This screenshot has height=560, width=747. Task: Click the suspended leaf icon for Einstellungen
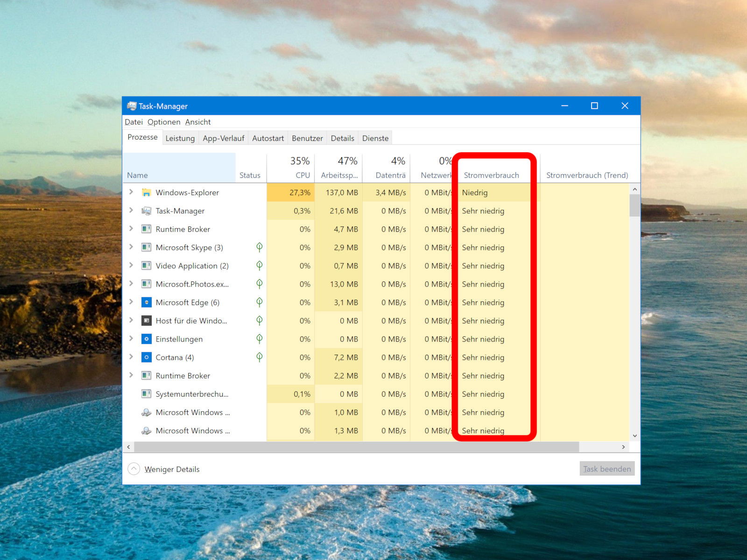[259, 339]
